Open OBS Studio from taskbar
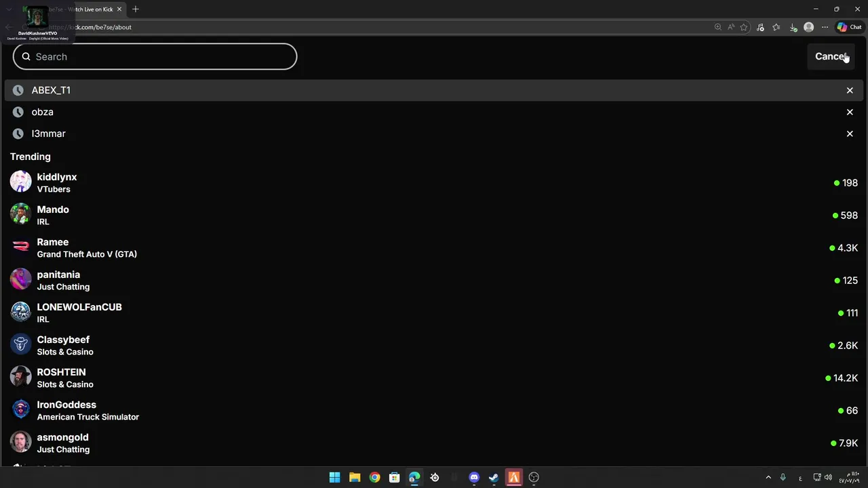This screenshot has width=868, height=488. pyautogui.click(x=534, y=477)
